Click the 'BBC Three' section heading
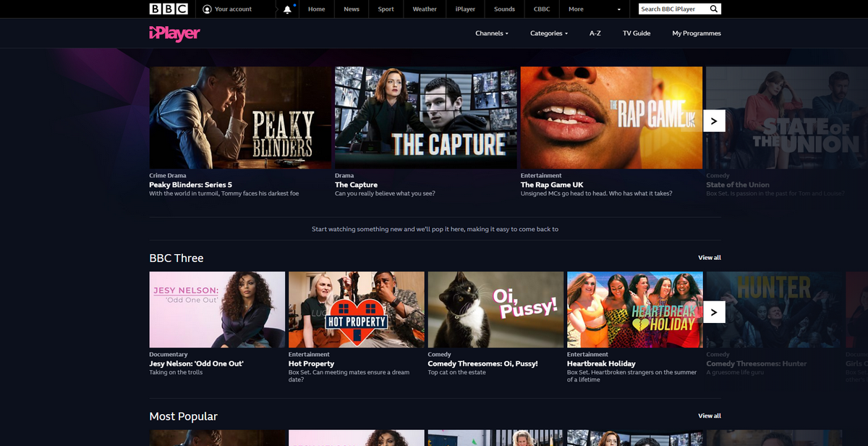This screenshot has height=446, width=868. tap(176, 258)
